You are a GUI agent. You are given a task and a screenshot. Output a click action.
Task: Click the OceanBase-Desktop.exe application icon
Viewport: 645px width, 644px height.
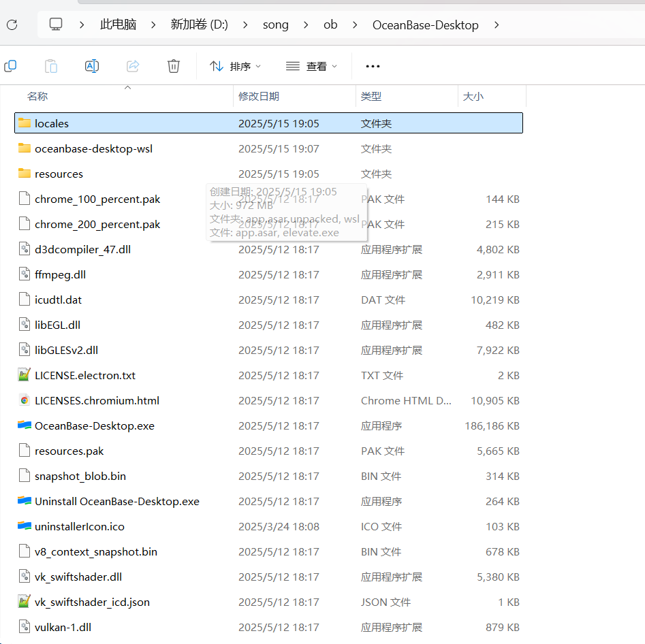pos(25,425)
